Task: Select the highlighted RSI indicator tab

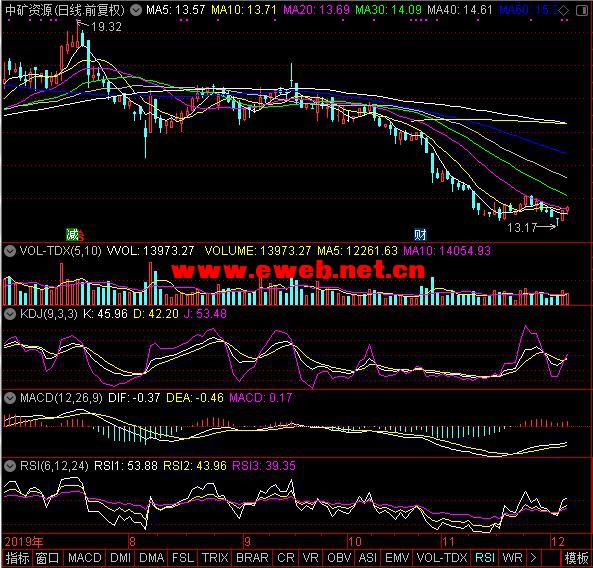Action: [x=485, y=558]
